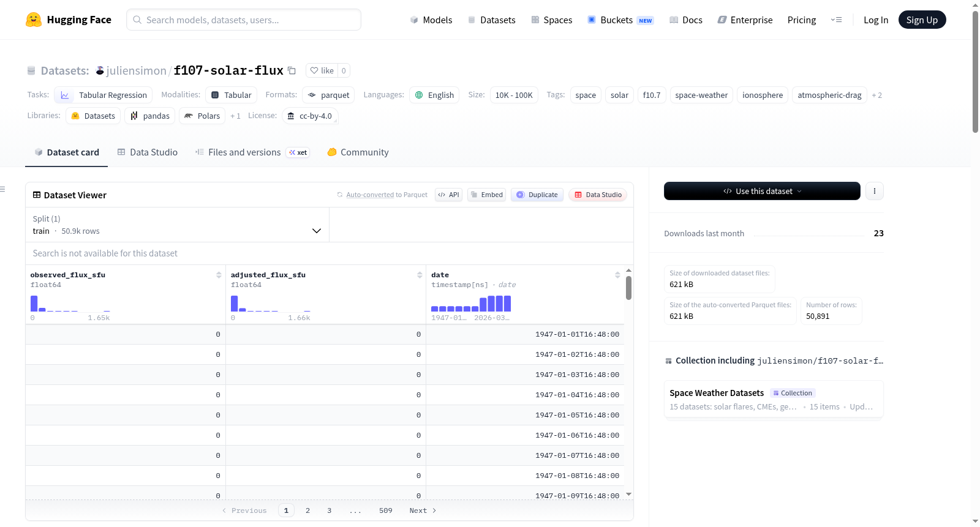This screenshot has height=527, width=980.
Task: Expand the +2 additional tags
Action: (877, 95)
